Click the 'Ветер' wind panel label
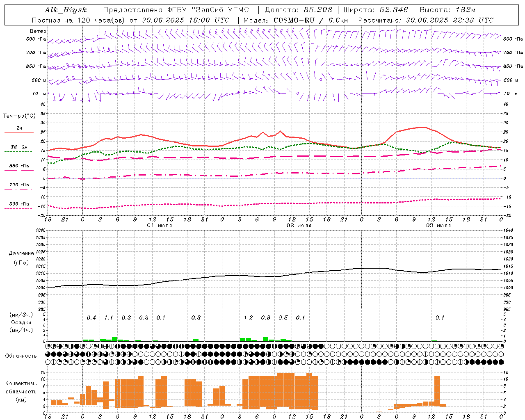The image size is (525, 420). click(38, 31)
